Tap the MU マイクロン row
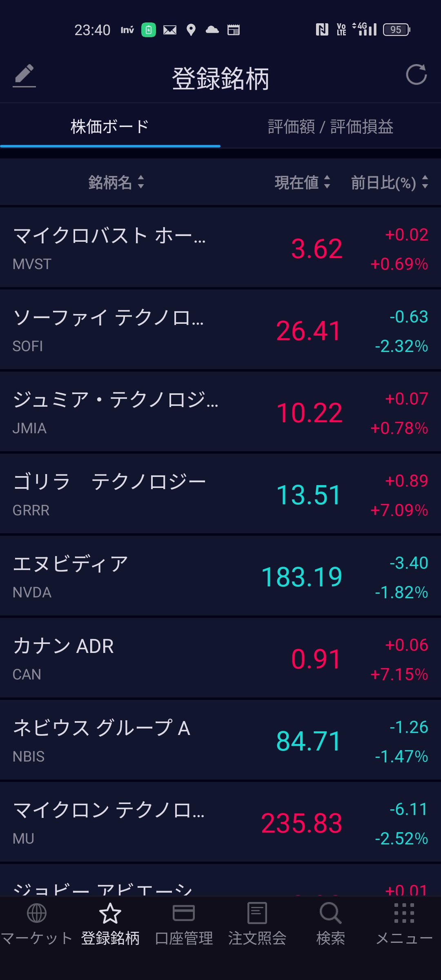Viewport: 441px width, 980px height. pos(220,822)
